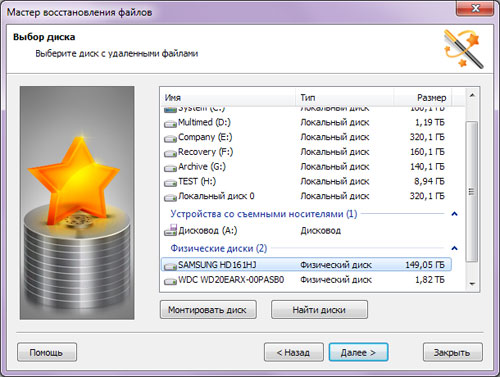Click the Company (E:) drive icon

point(170,138)
